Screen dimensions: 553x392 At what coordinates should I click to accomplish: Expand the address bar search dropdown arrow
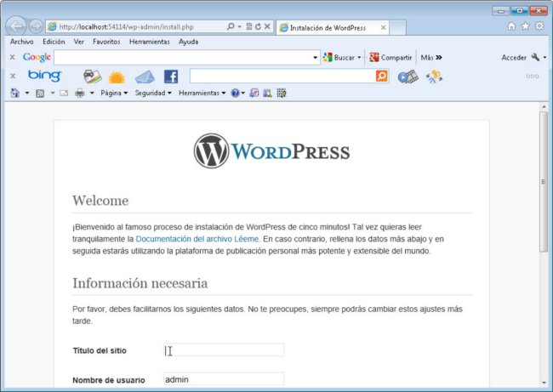tap(239, 27)
